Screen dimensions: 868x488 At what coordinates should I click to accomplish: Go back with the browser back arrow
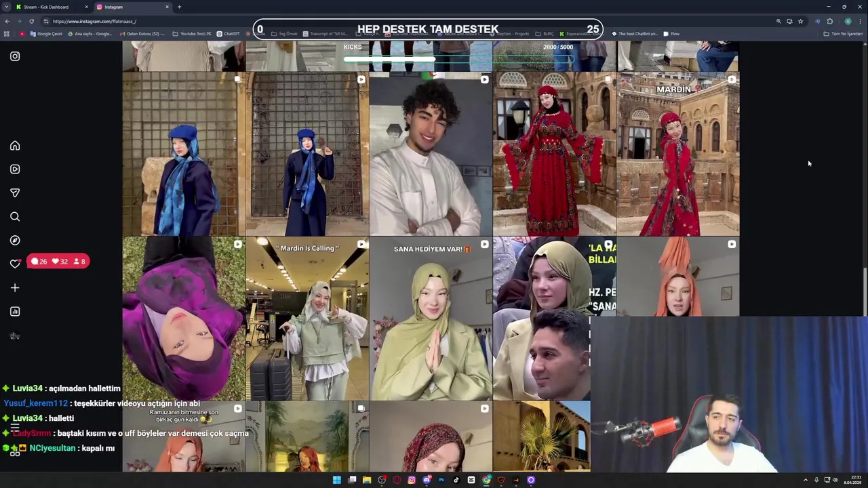point(7,21)
